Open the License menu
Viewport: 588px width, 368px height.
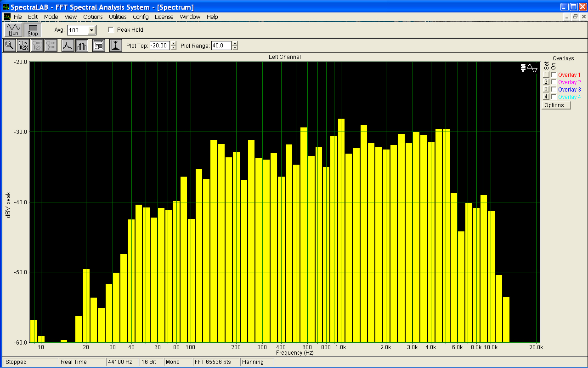pyautogui.click(x=164, y=17)
